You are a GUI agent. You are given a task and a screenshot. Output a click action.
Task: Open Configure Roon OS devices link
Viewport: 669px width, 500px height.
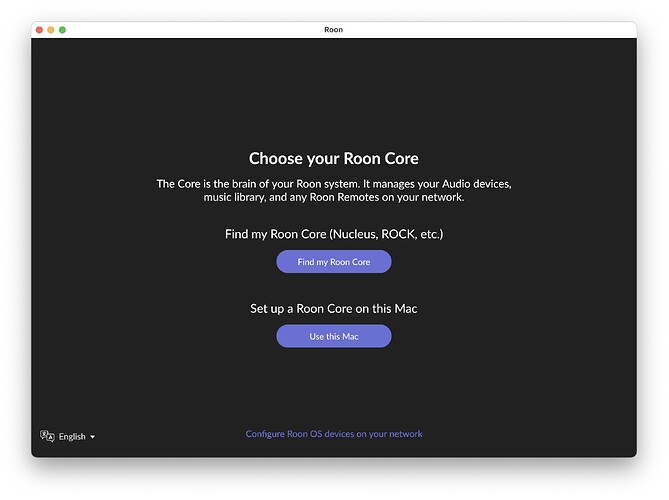pos(333,434)
